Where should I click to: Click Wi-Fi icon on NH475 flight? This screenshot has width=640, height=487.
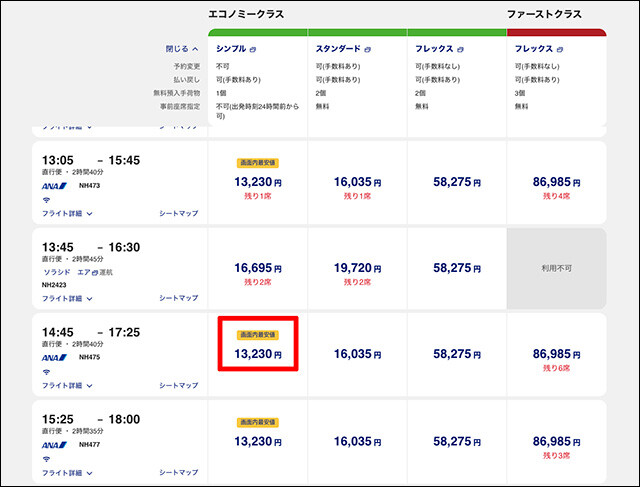tap(46, 372)
